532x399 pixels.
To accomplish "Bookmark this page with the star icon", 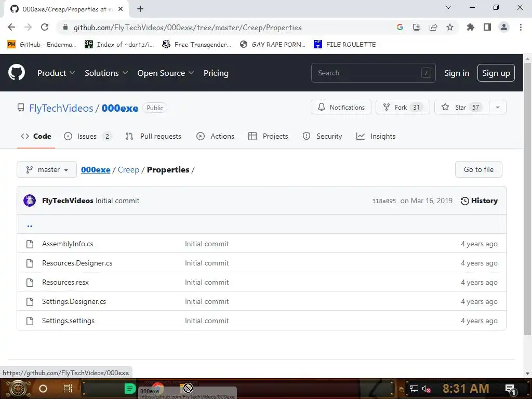I will click(x=450, y=27).
